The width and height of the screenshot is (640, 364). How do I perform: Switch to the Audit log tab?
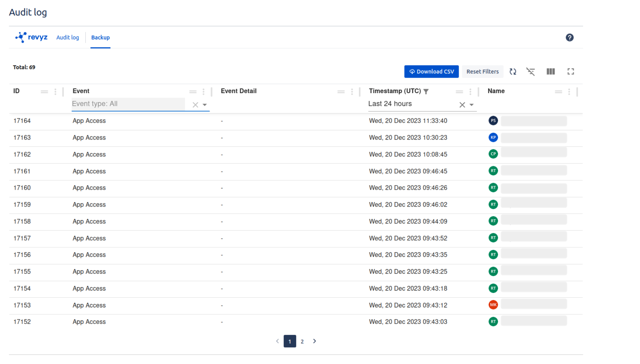(67, 38)
